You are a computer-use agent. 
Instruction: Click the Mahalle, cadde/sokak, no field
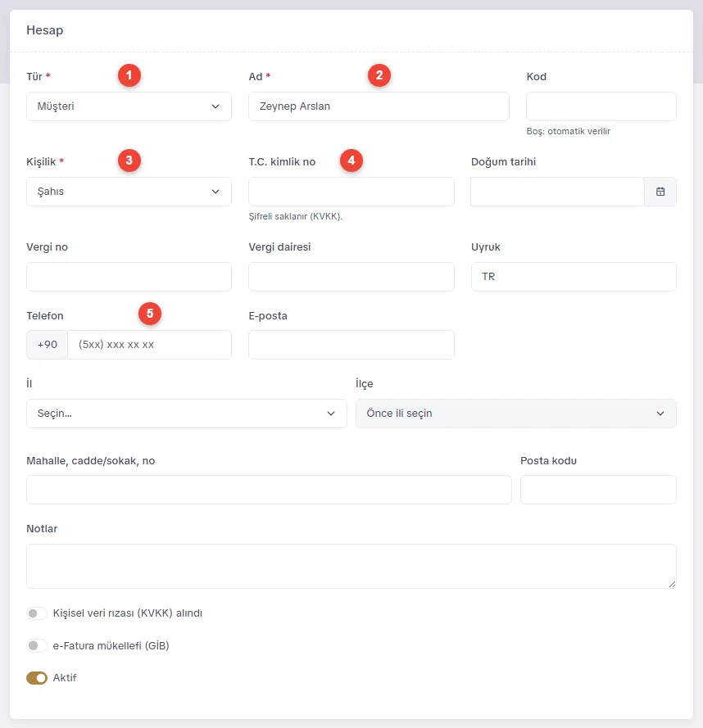pos(269,490)
